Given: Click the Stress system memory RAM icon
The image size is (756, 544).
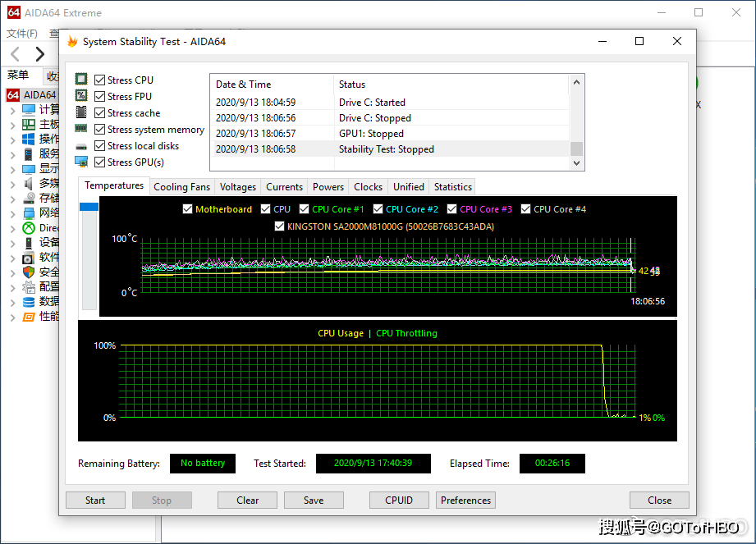Looking at the screenshot, I should click(x=81, y=129).
